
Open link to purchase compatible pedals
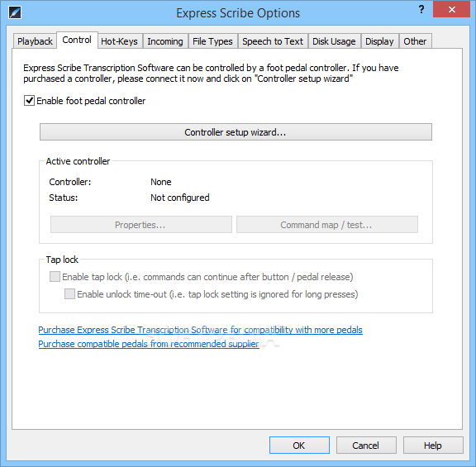[149, 344]
